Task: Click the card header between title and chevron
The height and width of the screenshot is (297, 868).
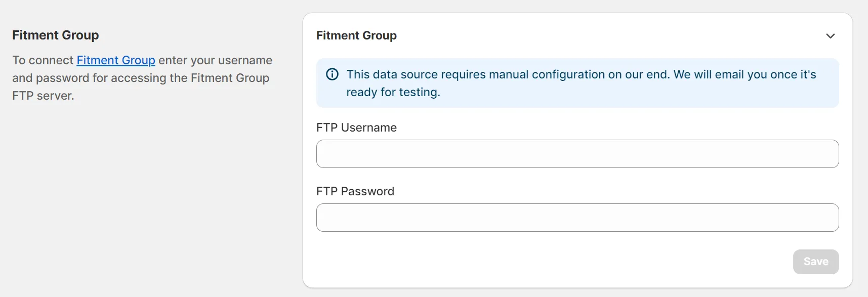Action: pos(607,35)
